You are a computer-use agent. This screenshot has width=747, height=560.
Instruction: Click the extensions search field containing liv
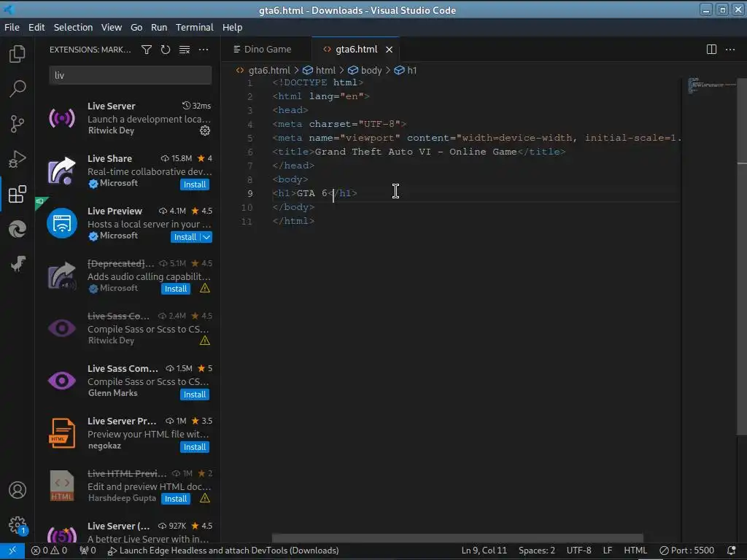point(130,75)
